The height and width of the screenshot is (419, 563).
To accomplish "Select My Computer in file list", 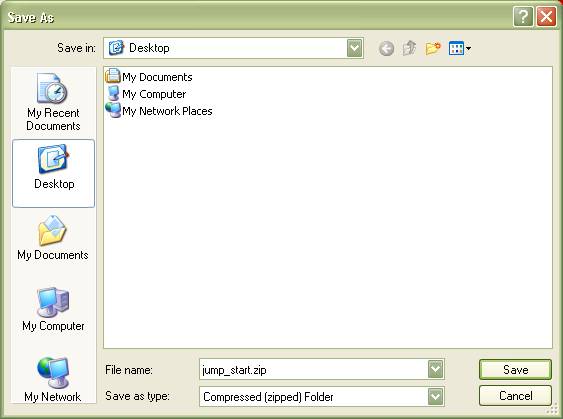I will [x=145, y=94].
